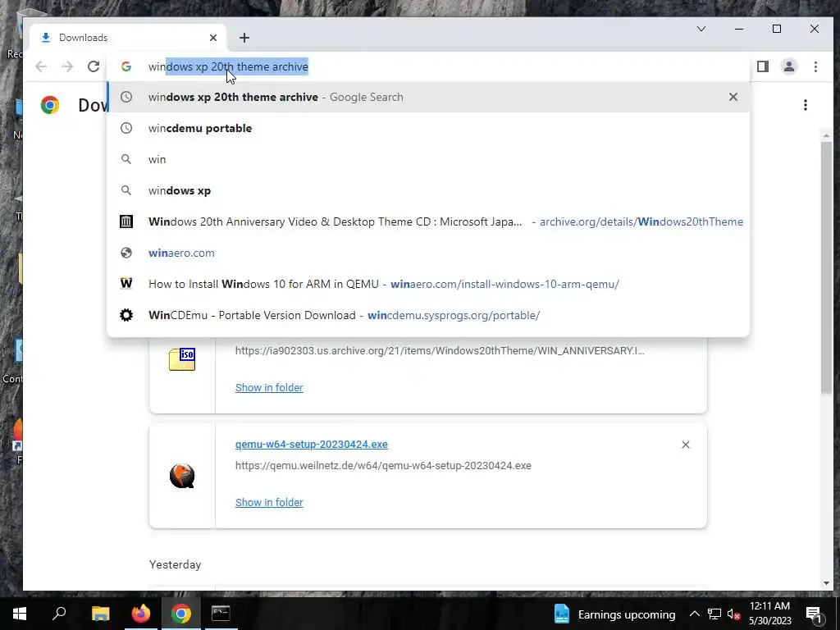Click the Downloads page vertical scrollbar thumb

click(826, 268)
